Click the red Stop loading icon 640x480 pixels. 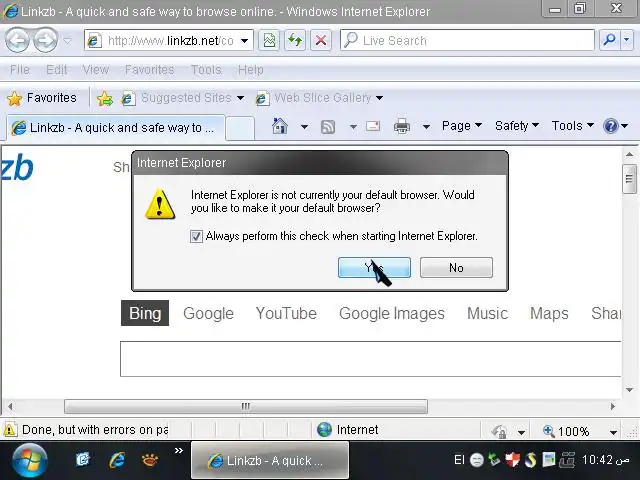pos(321,40)
